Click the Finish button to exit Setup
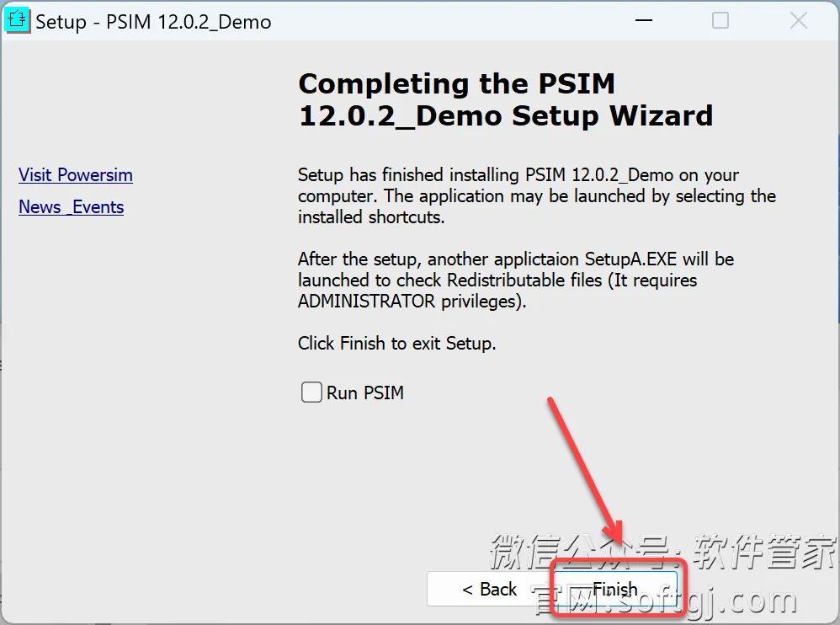The height and width of the screenshot is (625, 840). tap(615, 589)
